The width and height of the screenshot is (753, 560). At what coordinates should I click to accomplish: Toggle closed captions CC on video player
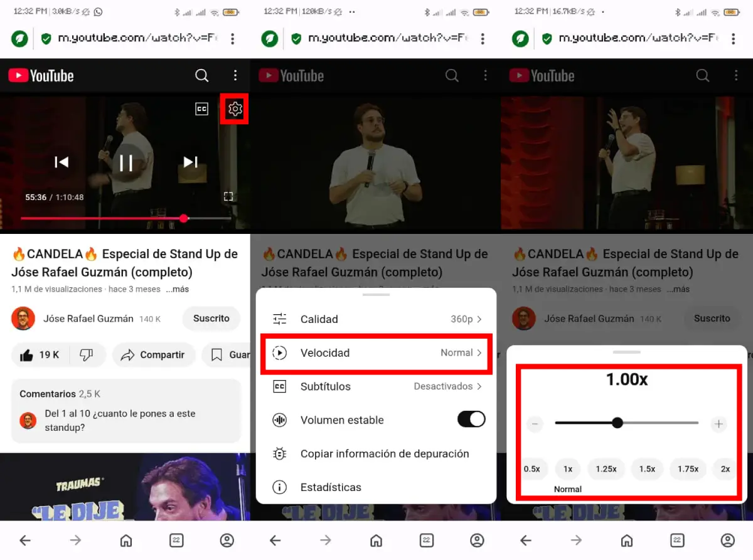coord(201,109)
